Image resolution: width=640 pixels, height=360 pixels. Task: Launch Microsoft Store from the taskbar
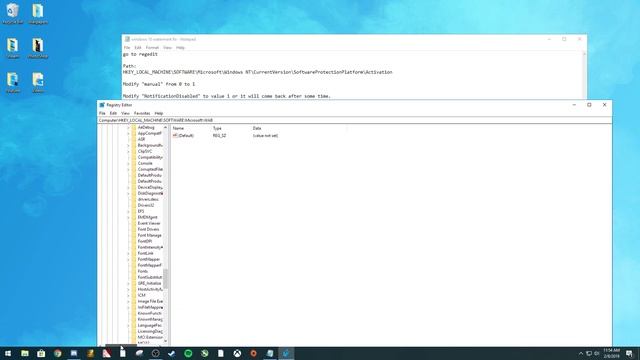point(41,353)
